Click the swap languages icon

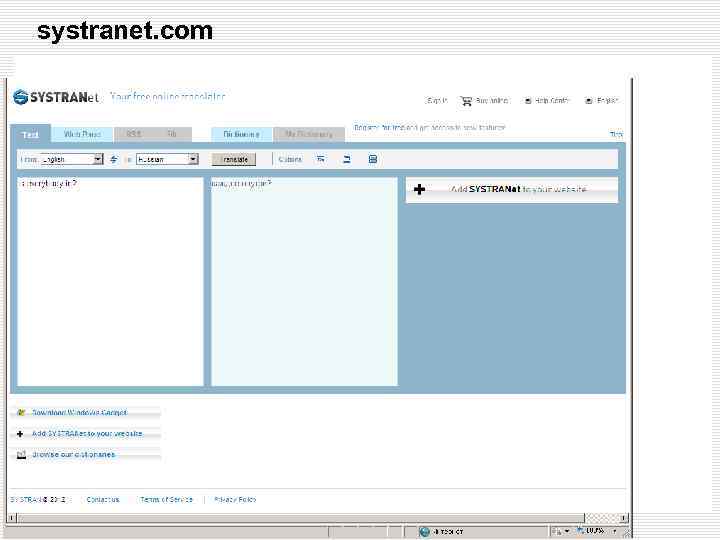click(114, 159)
